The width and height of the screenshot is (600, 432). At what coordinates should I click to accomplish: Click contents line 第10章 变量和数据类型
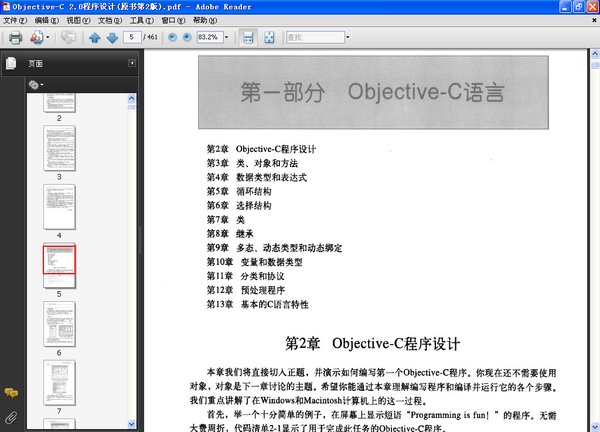tap(254, 262)
